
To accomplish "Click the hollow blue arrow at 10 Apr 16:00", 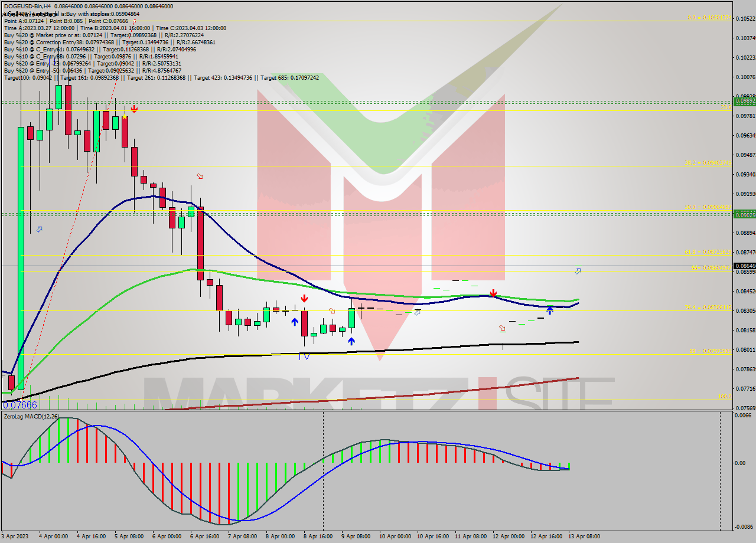I will (x=417, y=312).
